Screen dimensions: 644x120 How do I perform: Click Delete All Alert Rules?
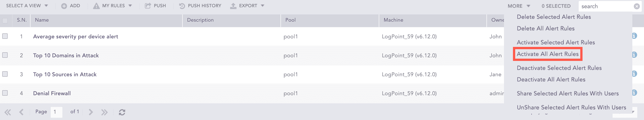(545, 29)
